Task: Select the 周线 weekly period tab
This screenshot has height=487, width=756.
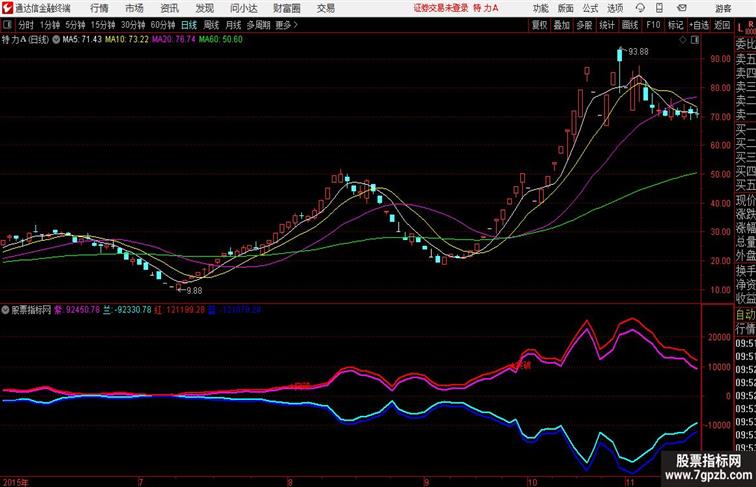Action: (x=211, y=25)
